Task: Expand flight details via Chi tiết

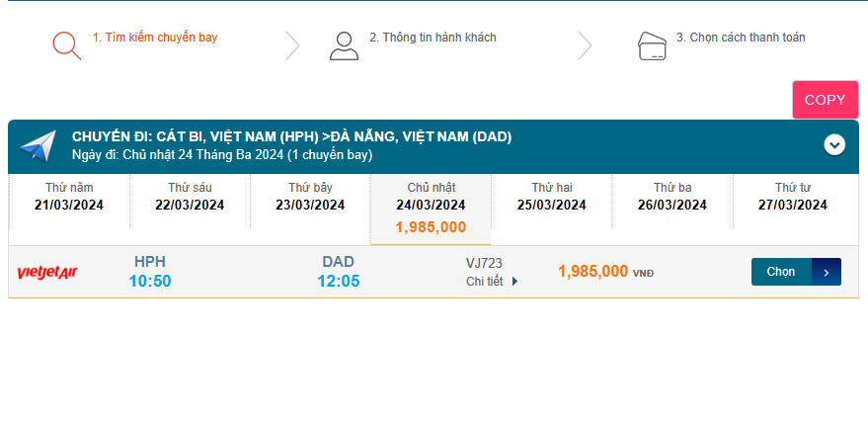Action: click(x=492, y=282)
